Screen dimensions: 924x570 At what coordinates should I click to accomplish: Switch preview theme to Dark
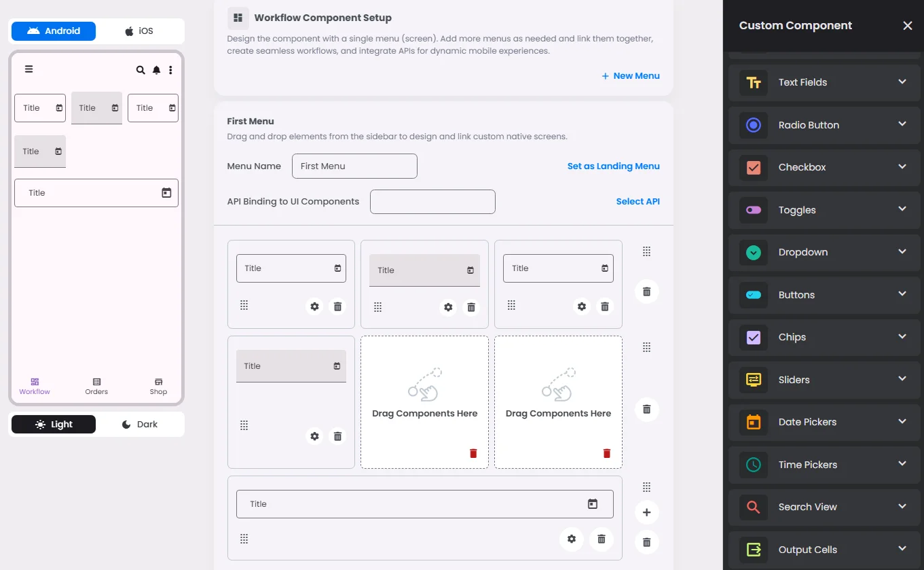(139, 425)
